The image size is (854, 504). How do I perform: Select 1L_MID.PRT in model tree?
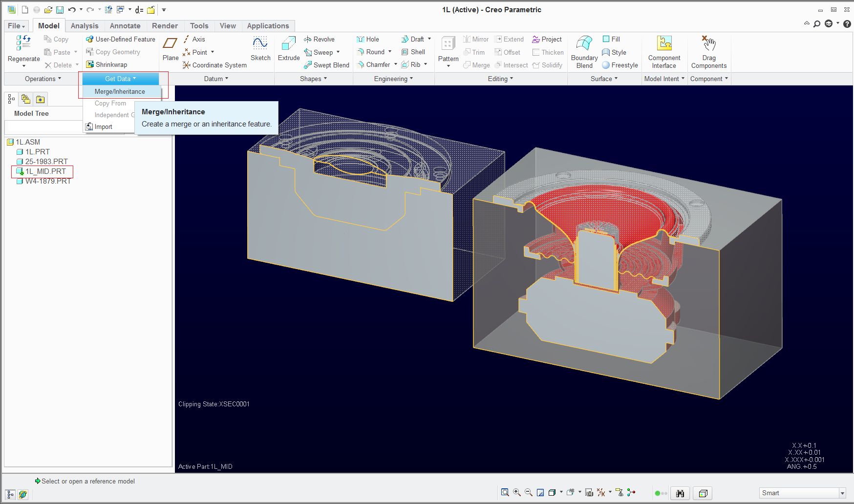click(42, 171)
